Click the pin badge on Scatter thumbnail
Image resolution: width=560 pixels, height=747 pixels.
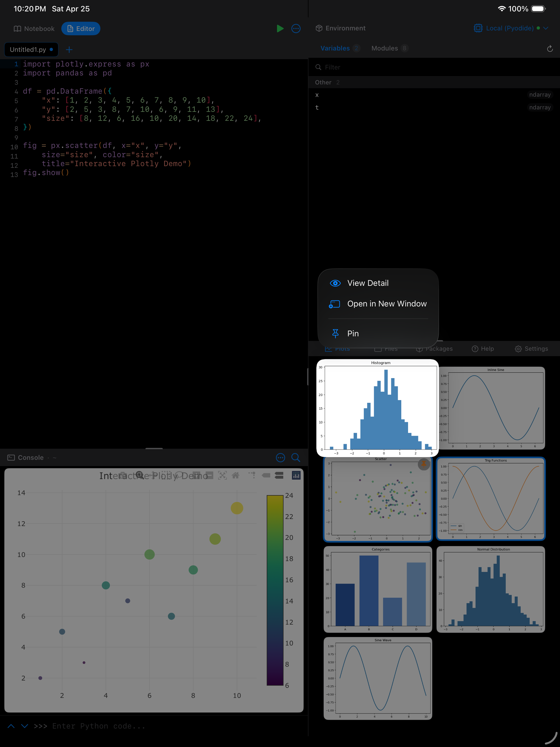pos(424,464)
